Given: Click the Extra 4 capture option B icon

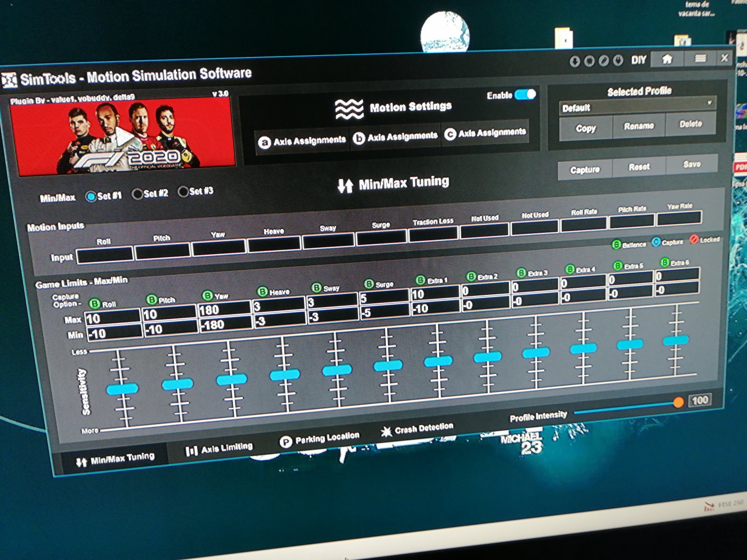Looking at the screenshot, I should coord(570,269).
